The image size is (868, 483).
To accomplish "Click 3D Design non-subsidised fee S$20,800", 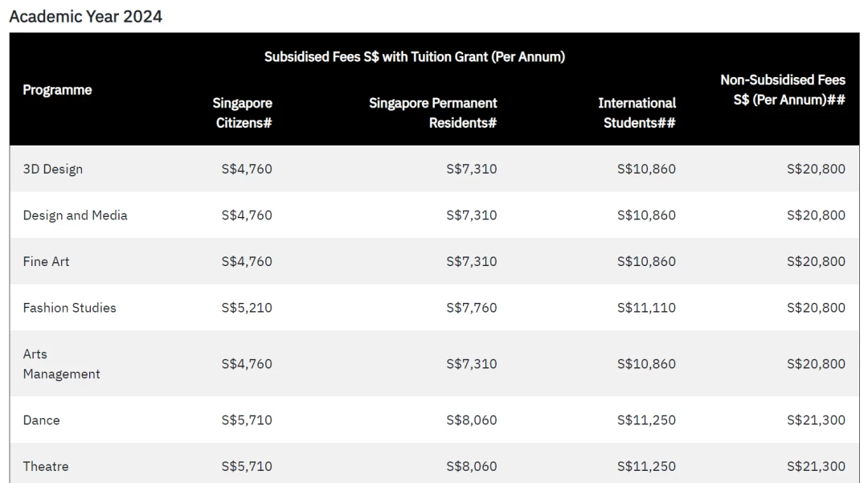I will [816, 169].
